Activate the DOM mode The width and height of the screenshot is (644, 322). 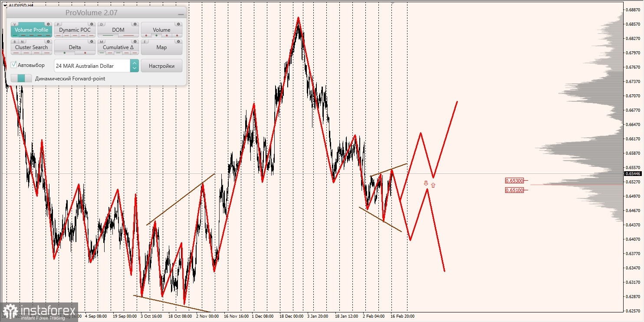(118, 30)
